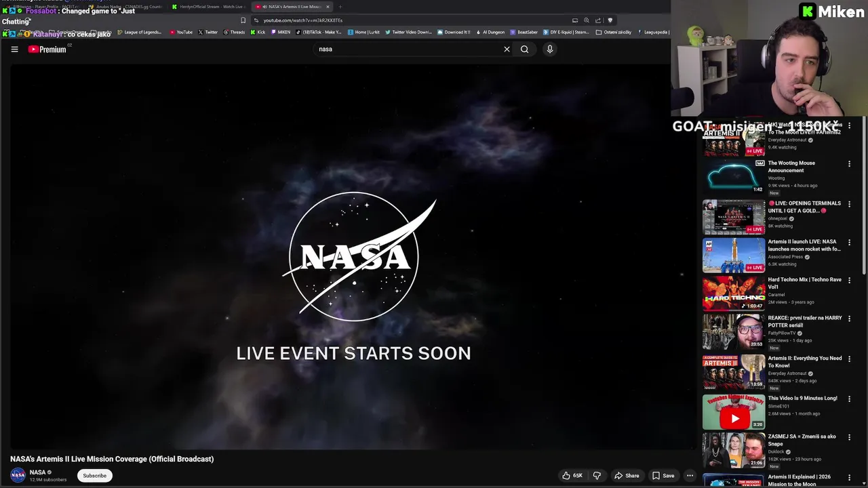This screenshot has height=488, width=868.
Task: Save the video to a playlist
Action: 663,476
